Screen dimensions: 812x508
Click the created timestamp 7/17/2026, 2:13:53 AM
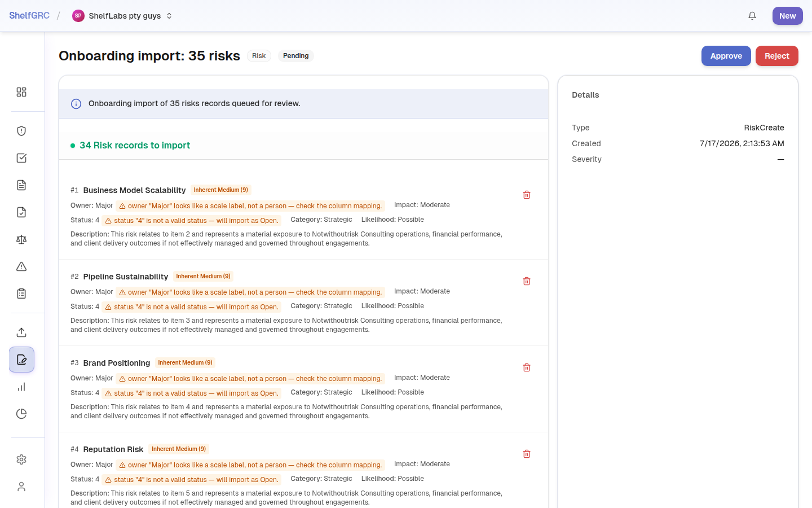(742, 143)
